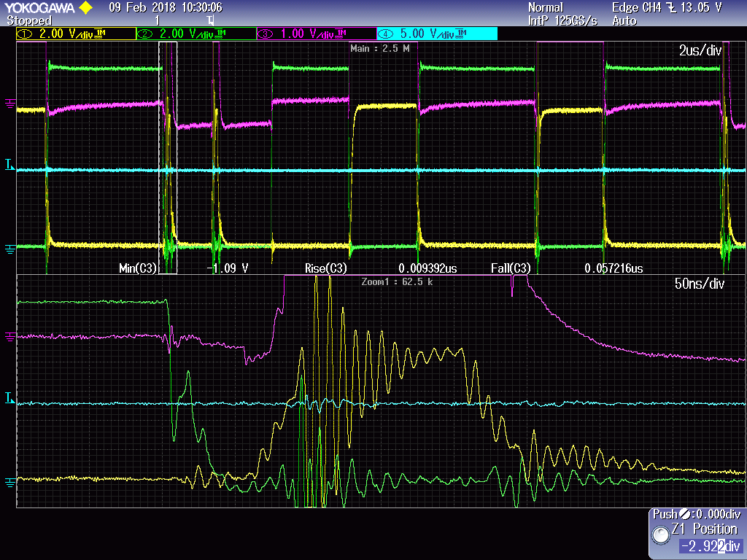
Task: Click the 0.009392us rise time value
Action: (x=427, y=268)
